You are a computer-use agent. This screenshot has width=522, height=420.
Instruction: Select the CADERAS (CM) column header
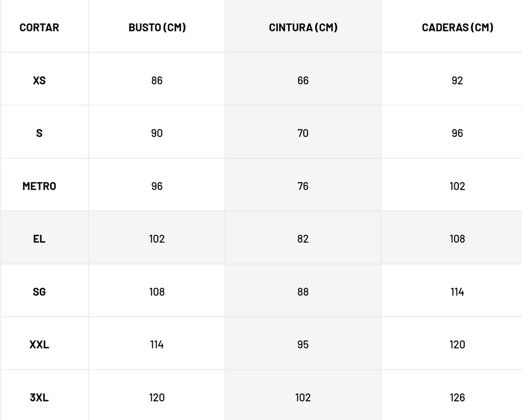pos(457,27)
